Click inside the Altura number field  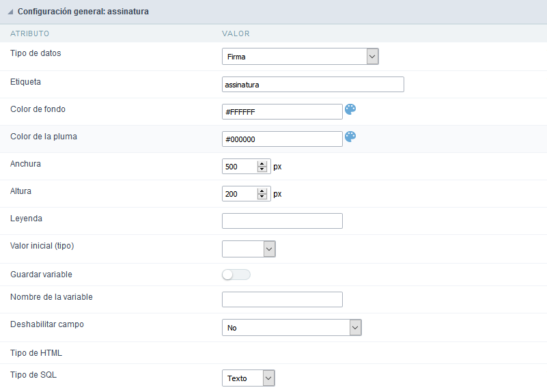click(239, 194)
